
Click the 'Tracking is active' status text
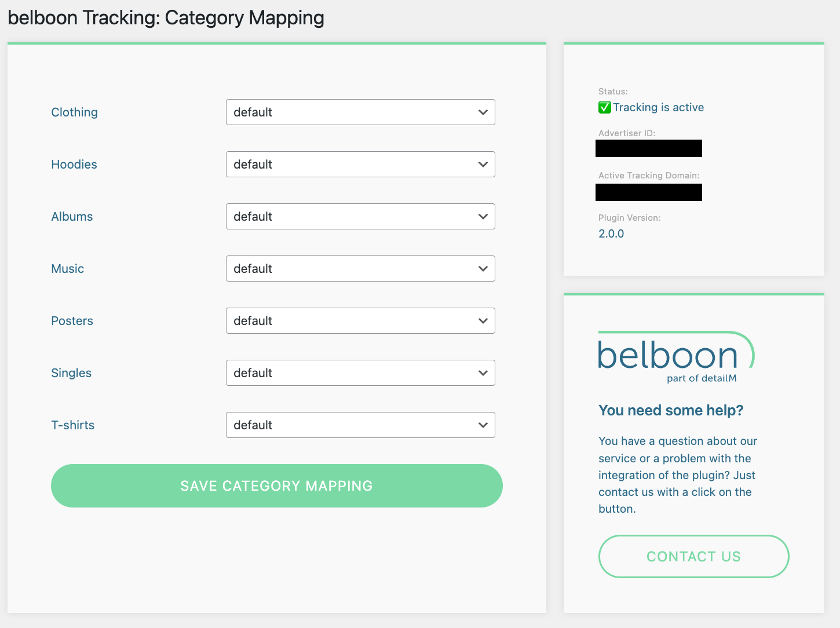pyautogui.click(x=659, y=107)
